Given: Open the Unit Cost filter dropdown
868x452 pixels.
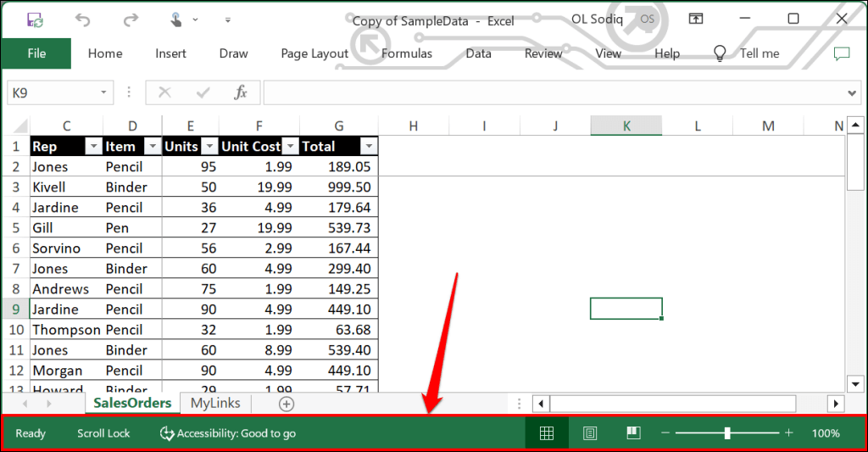Looking at the screenshot, I should pyautogui.click(x=290, y=147).
